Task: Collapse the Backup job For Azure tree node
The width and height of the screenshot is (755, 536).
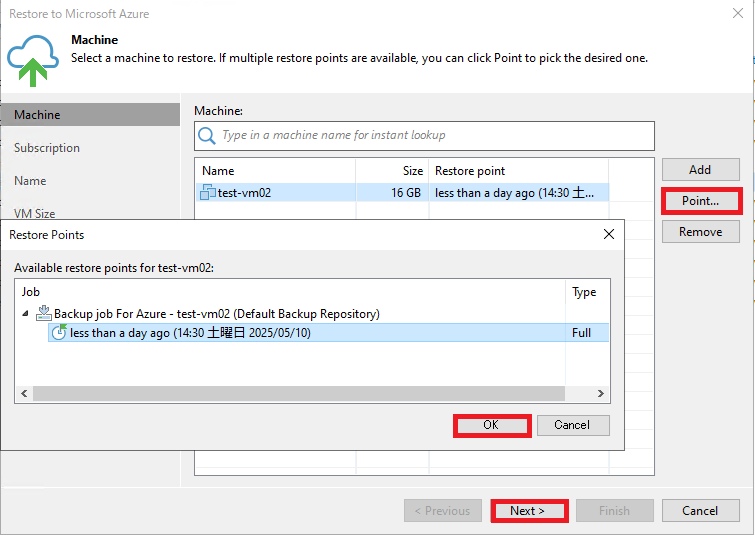Action: 25,314
